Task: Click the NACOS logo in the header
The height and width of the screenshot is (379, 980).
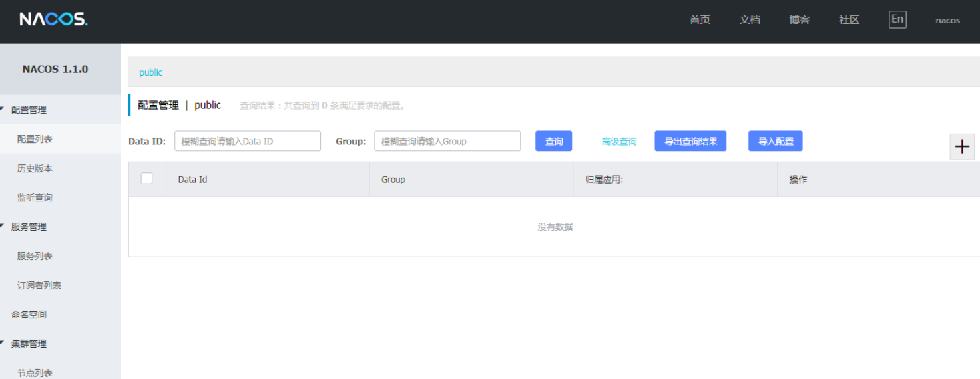Action: 53,19
